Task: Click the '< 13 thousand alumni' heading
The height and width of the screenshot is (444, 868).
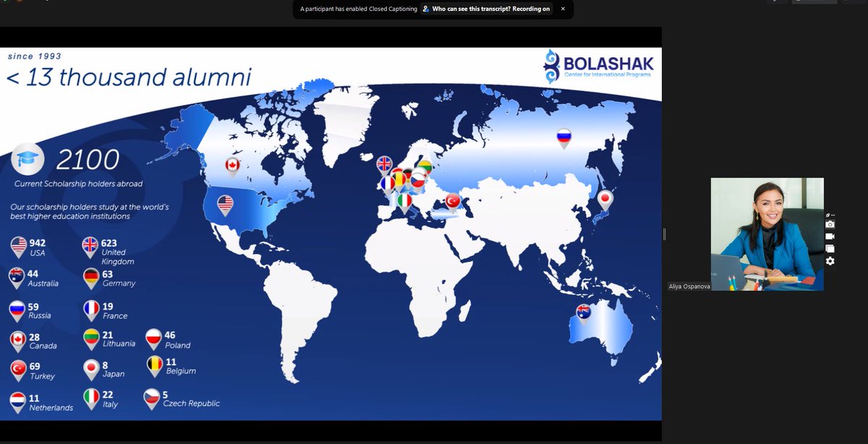Action: [x=129, y=77]
